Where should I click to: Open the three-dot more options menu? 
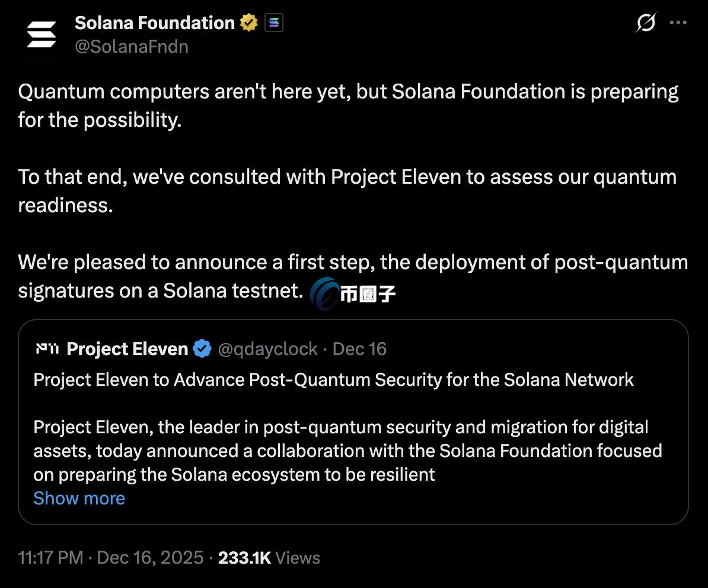click(x=678, y=23)
